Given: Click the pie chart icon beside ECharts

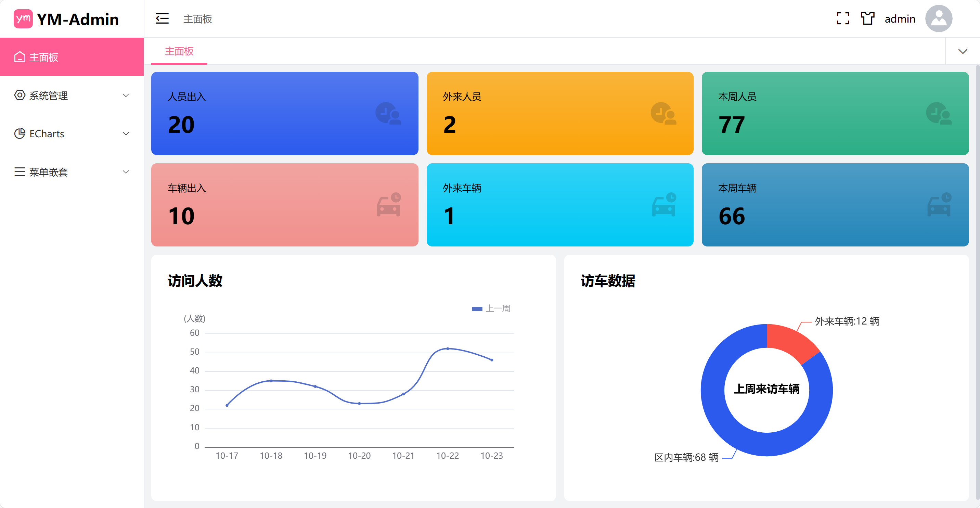Looking at the screenshot, I should (20, 134).
